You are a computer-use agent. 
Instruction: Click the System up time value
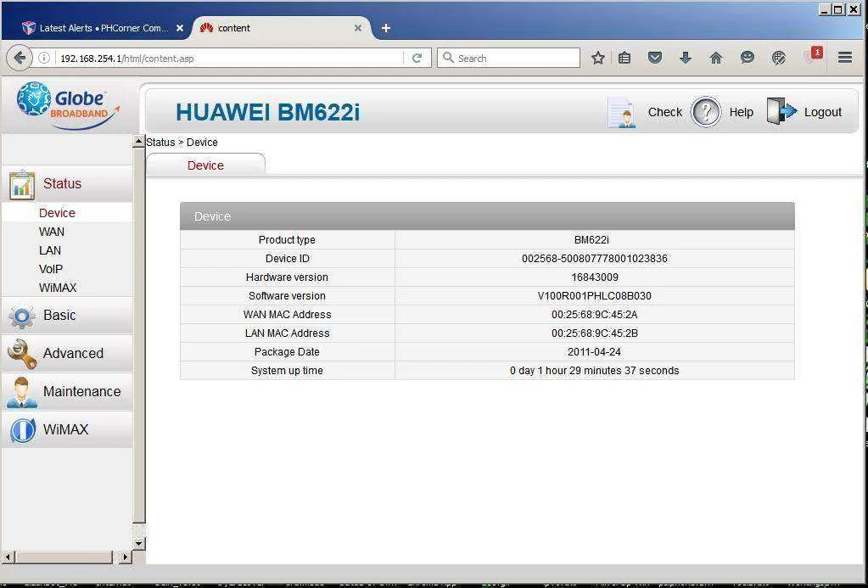(595, 371)
